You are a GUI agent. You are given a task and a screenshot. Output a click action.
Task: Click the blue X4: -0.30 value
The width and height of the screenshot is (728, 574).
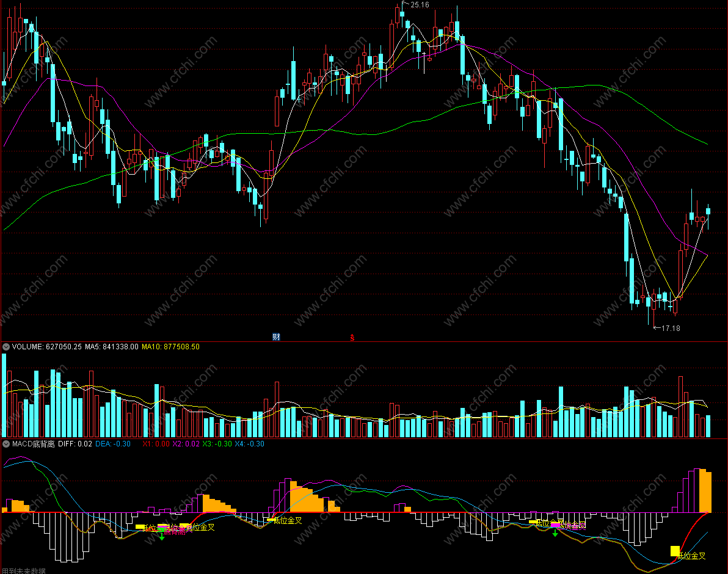(249, 443)
